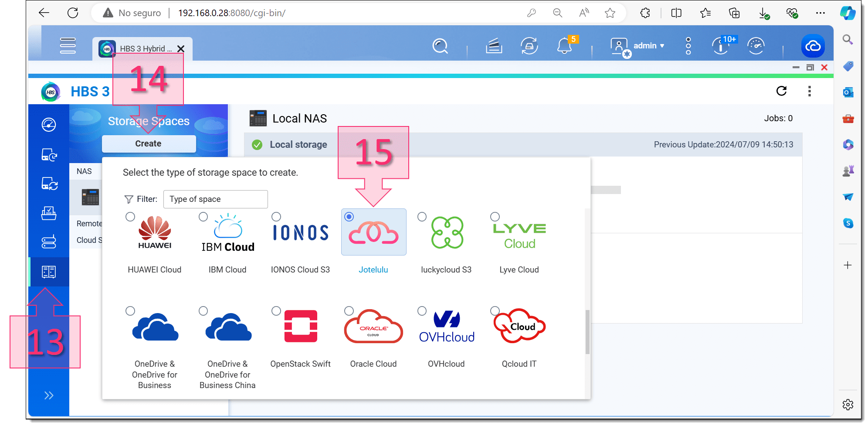Open browser settings and more menu

click(821, 13)
